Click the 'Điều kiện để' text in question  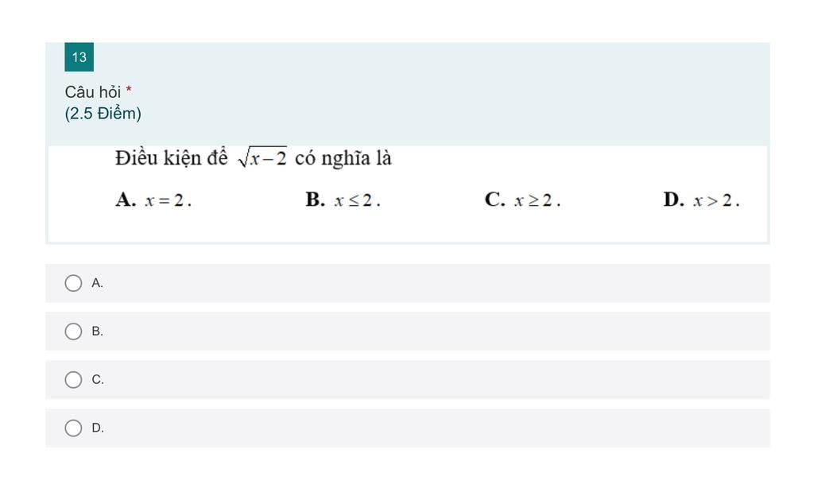[171, 158]
